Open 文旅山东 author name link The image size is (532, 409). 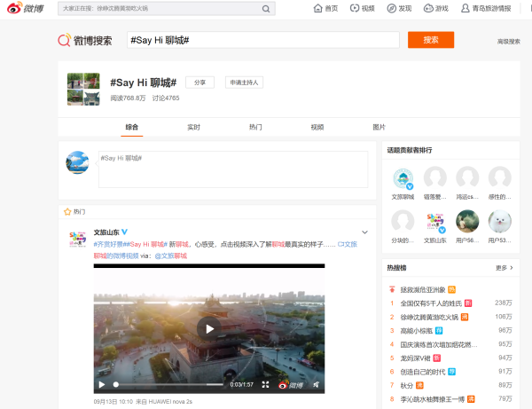(x=106, y=232)
